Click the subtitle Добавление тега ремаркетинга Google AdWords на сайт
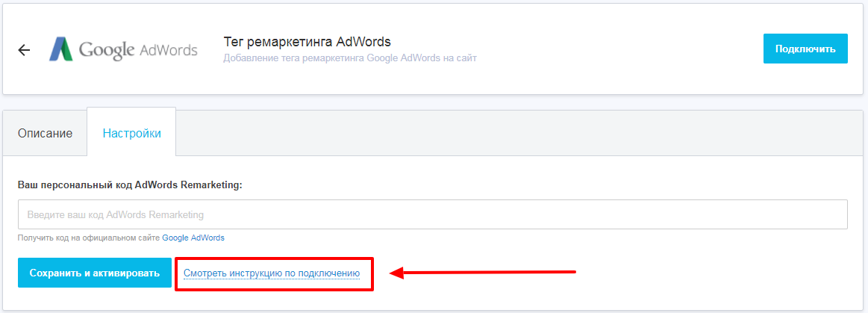The height and width of the screenshot is (313, 868). pos(350,58)
